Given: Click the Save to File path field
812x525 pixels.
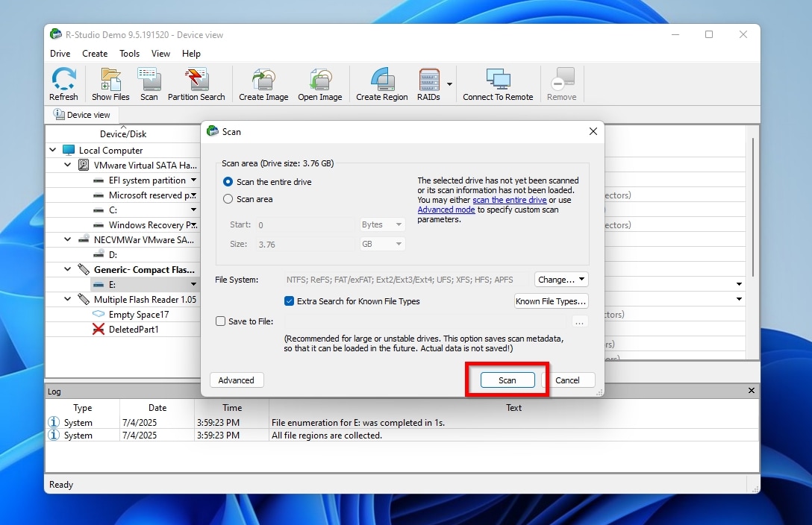Looking at the screenshot, I should tap(425, 321).
